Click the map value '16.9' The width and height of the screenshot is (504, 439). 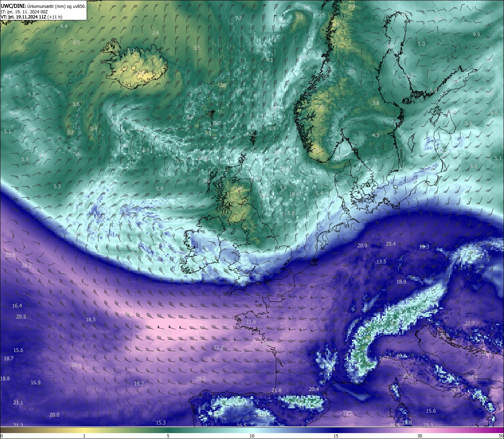[x=35, y=382]
